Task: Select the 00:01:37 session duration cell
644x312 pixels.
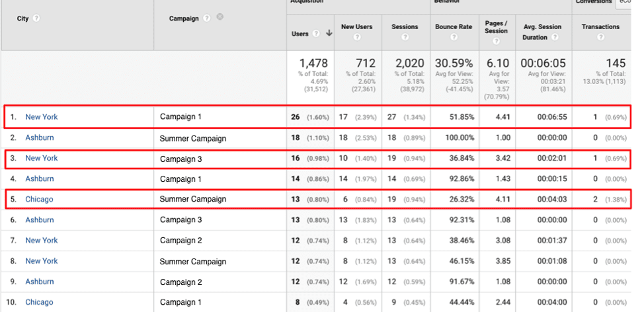Action: 552,241
